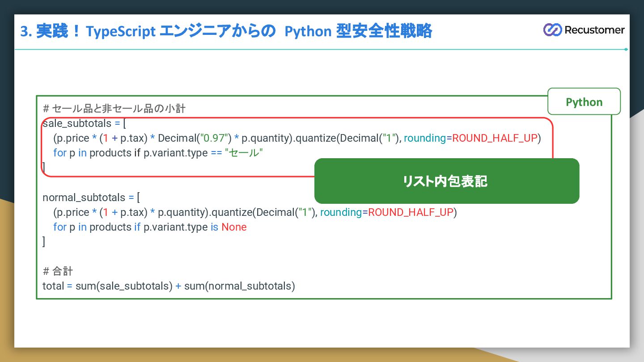Click the Decimal("0.97") expression in code
Screen dimensions: 644x362
[195, 138]
